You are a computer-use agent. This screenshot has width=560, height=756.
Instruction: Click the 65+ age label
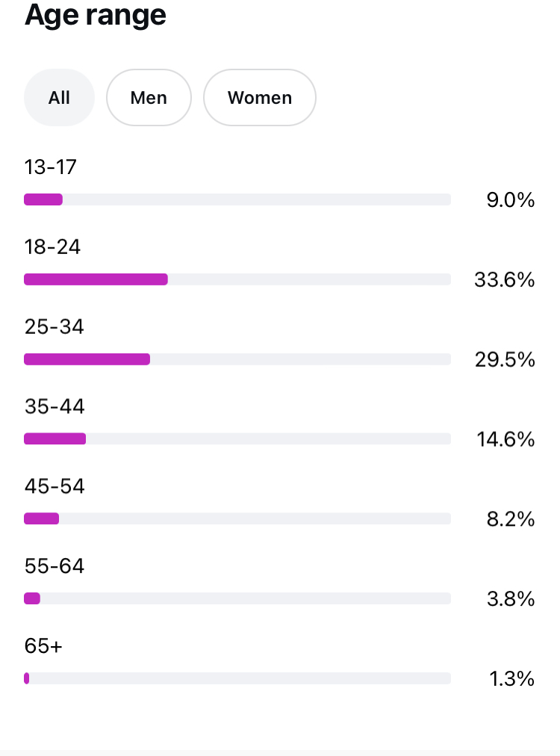[x=43, y=646]
